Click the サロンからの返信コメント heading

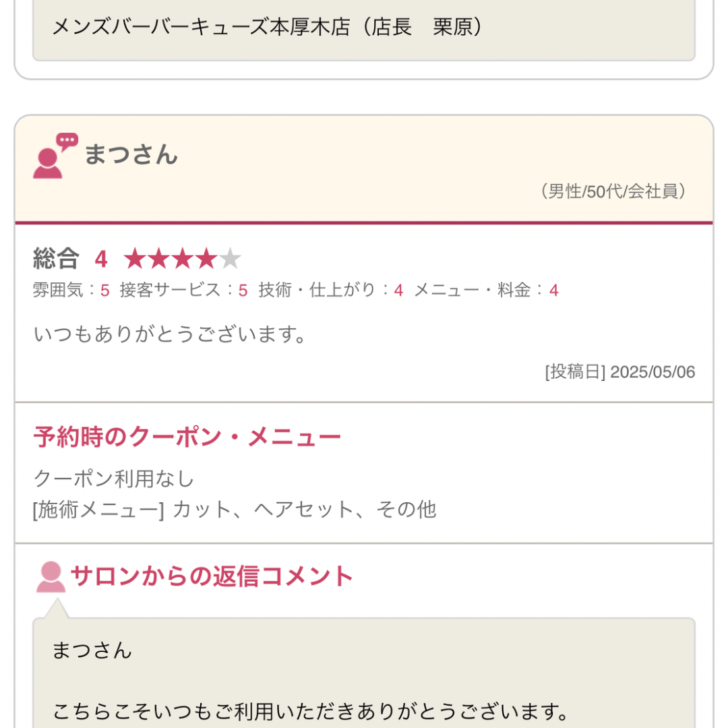212,576
